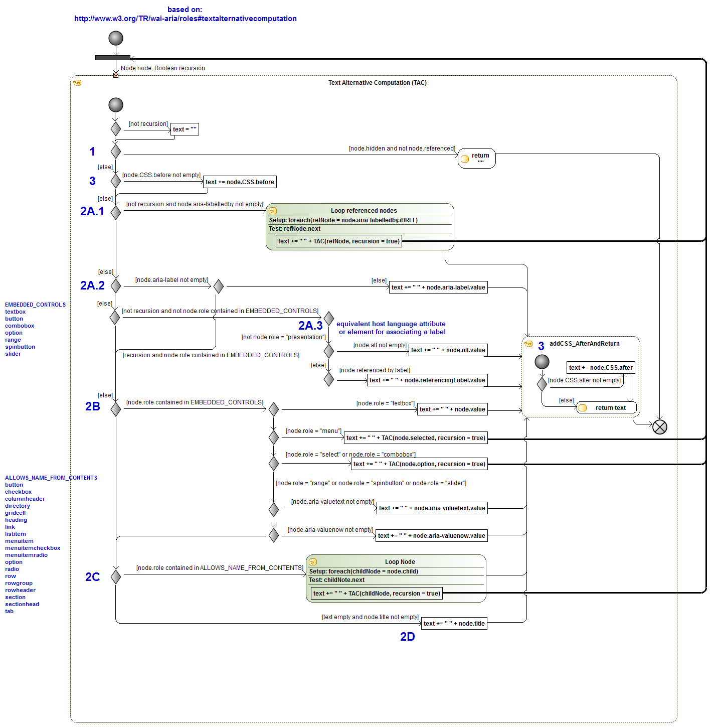Click the ALLOWS_NAME_FROM_CONTENTS list heading
The width and height of the screenshot is (717, 728).
click(51, 478)
